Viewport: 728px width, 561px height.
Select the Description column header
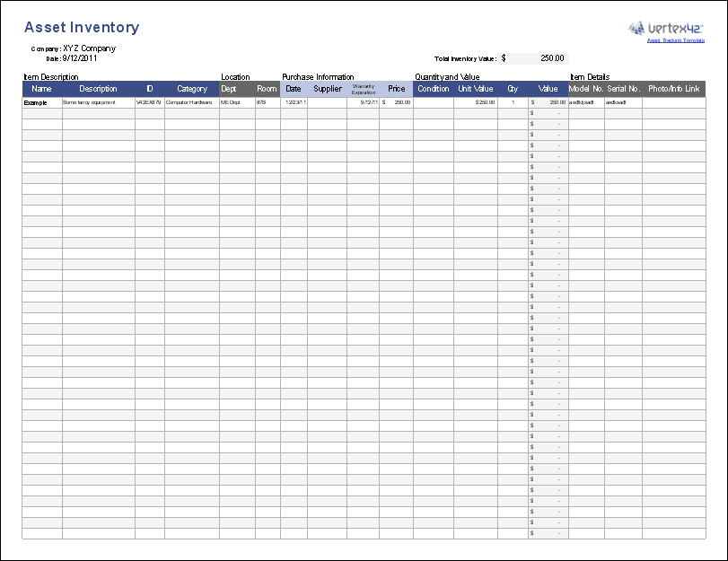click(x=94, y=89)
